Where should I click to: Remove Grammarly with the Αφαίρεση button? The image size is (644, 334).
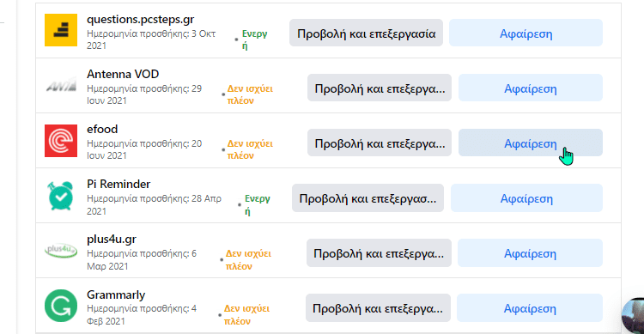pyautogui.click(x=530, y=308)
